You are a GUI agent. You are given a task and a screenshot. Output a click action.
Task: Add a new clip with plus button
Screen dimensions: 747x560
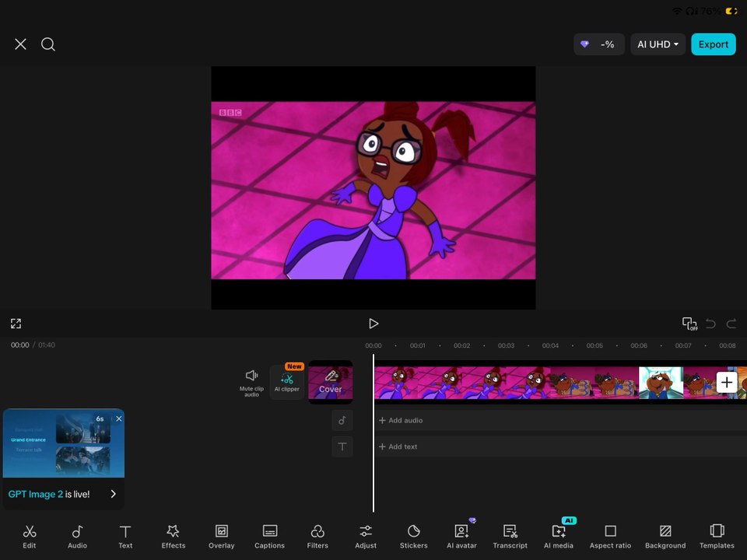pyautogui.click(x=727, y=383)
